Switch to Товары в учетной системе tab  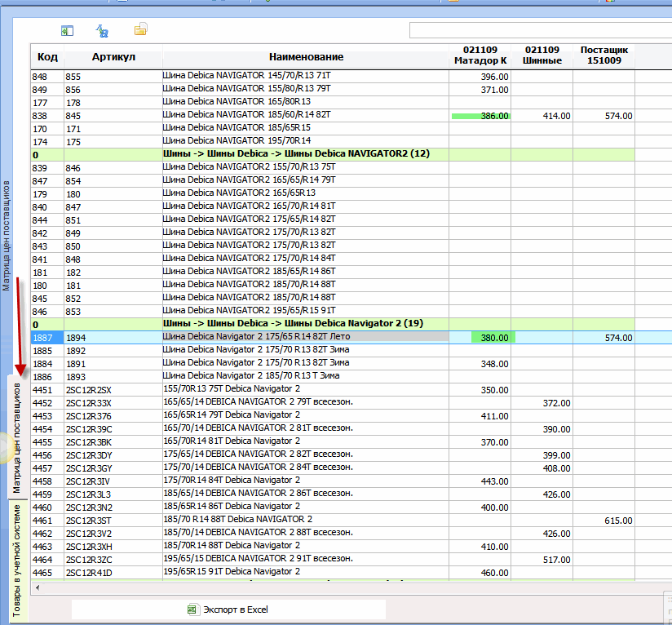[x=16, y=561]
